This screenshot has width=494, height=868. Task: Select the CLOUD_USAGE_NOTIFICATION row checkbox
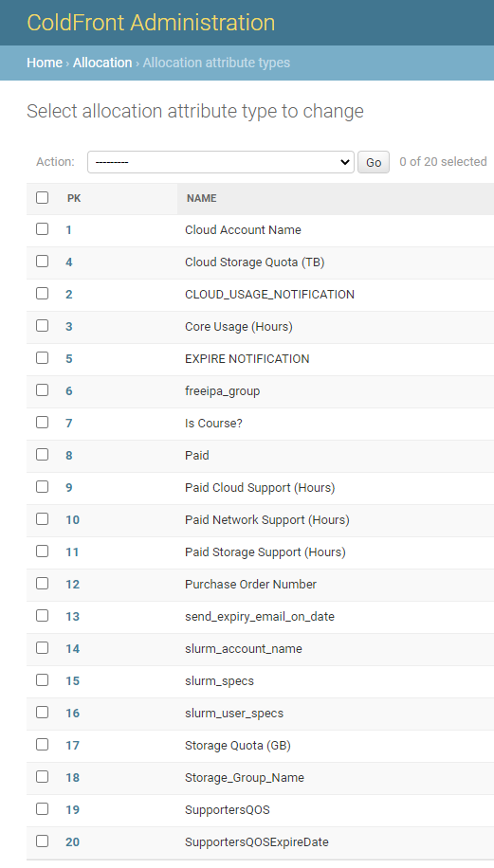pyautogui.click(x=42, y=294)
